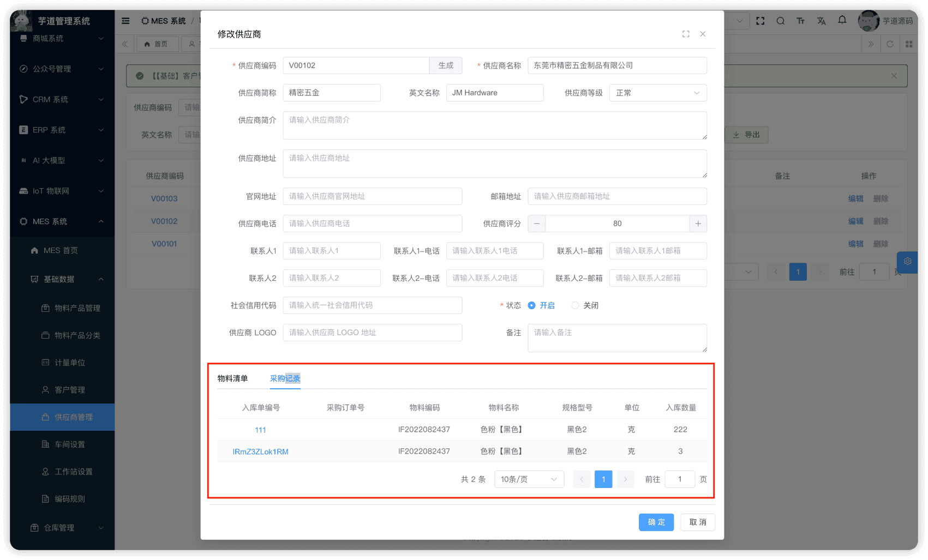Switch to the 物料清单 tab

coord(234,378)
